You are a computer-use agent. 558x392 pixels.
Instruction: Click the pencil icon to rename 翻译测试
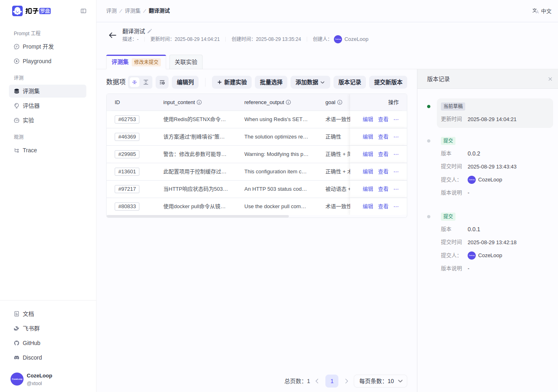pyautogui.click(x=150, y=31)
